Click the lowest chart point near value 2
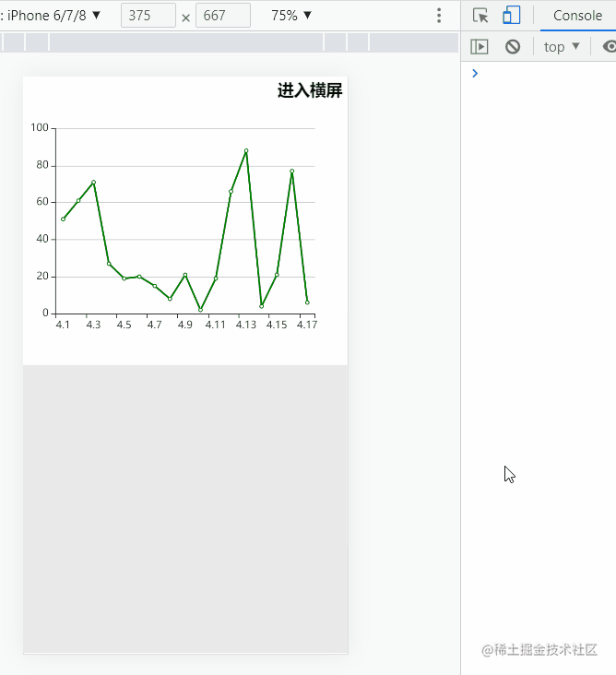 tap(200, 310)
